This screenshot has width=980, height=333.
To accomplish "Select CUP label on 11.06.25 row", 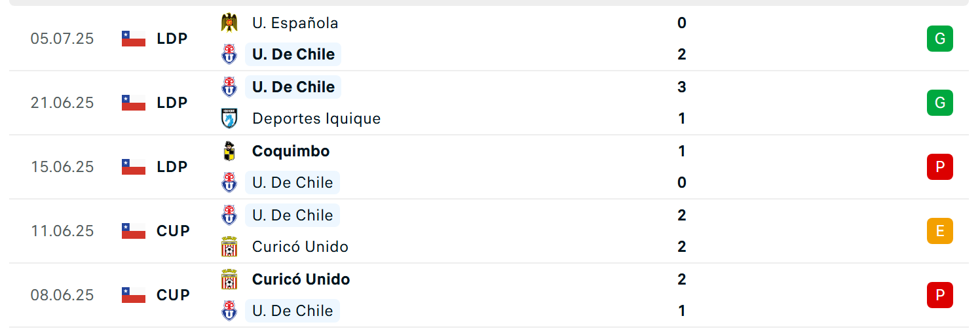I will point(173,231).
